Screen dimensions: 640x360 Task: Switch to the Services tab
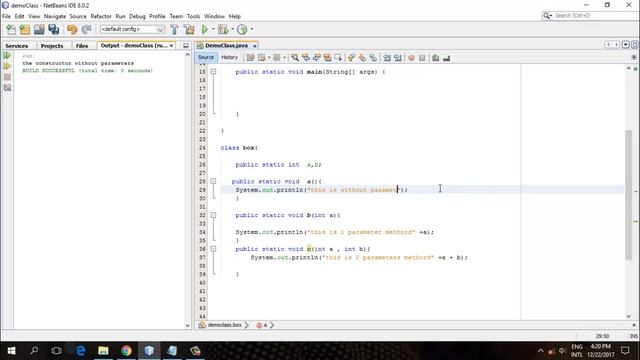17,46
